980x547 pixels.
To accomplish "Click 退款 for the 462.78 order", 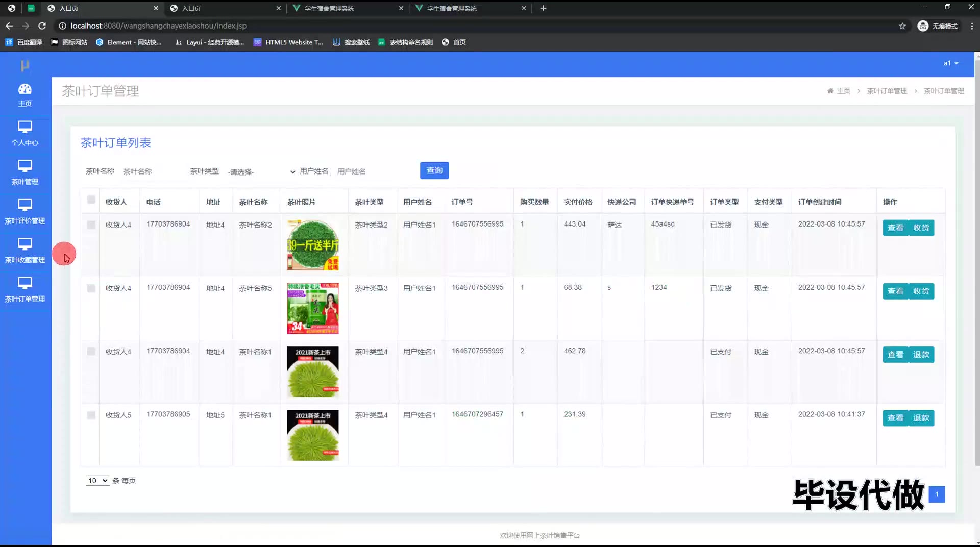I will pos(921,355).
